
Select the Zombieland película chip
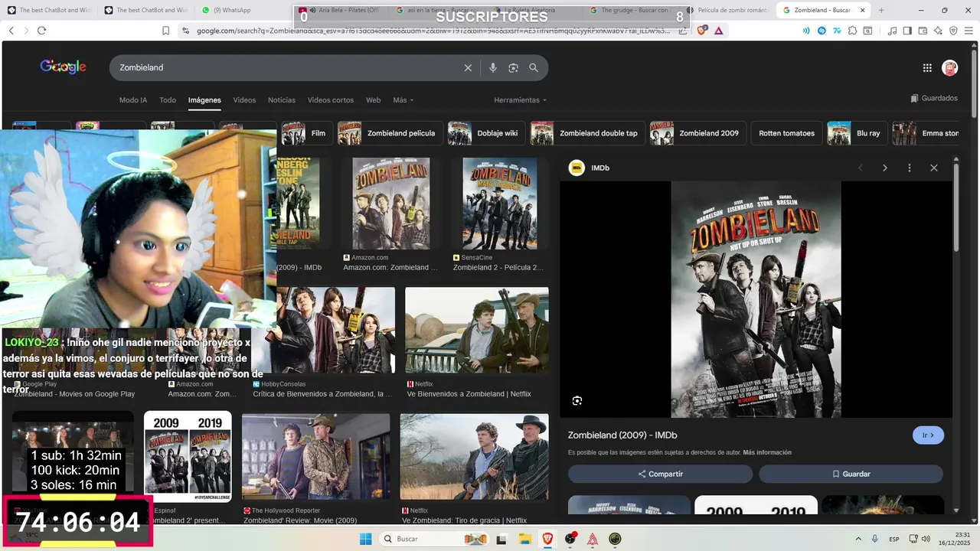[x=390, y=133]
